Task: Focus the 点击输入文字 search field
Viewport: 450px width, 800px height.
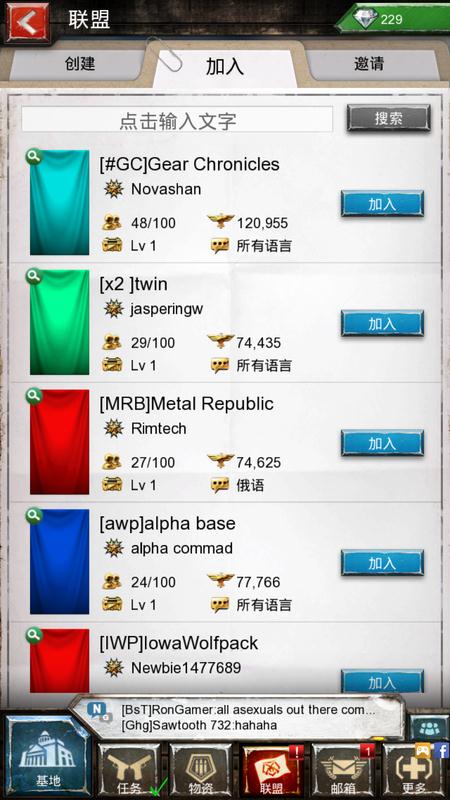Action: [x=177, y=120]
